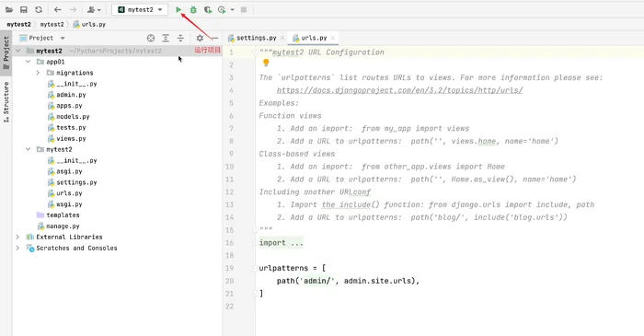Hide the Project panel with minus icon
This screenshot has width=644, height=336.
[x=214, y=38]
